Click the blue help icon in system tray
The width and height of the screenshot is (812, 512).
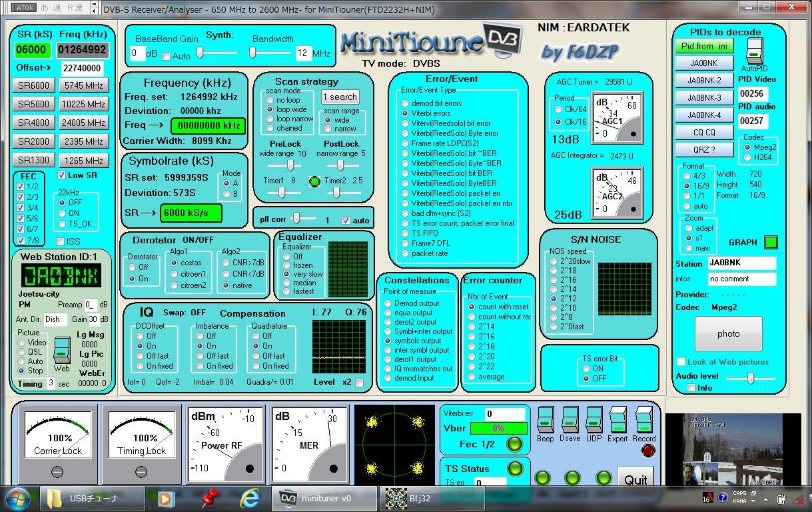(722, 499)
